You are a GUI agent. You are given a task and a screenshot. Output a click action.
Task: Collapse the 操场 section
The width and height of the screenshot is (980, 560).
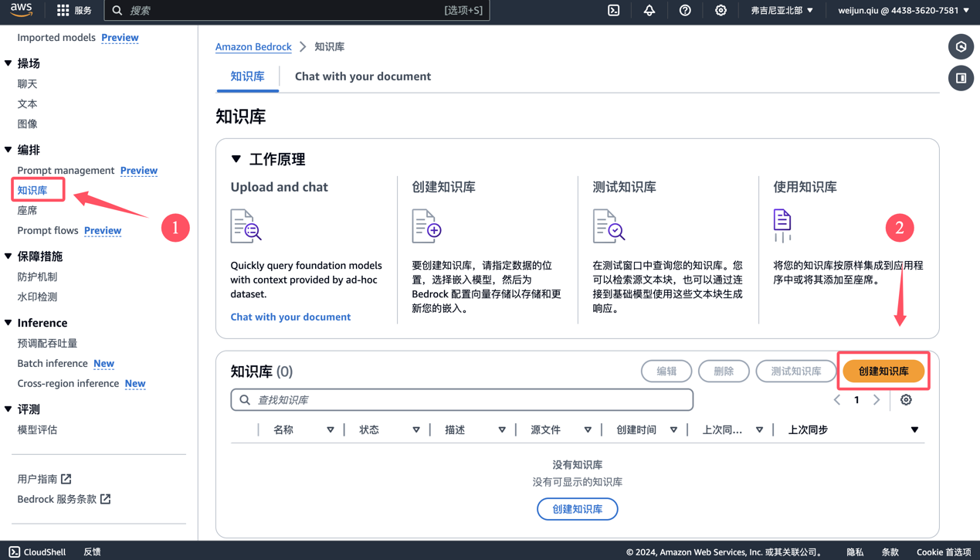click(8, 63)
